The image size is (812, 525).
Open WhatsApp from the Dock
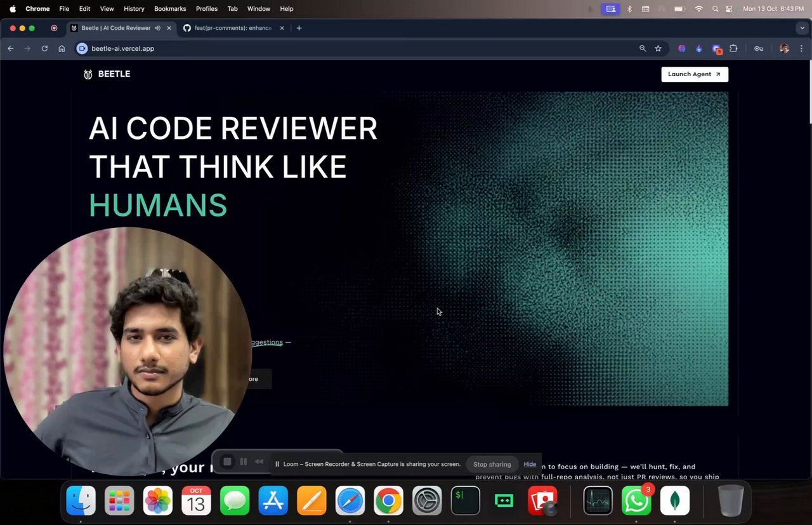click(636, 501)
